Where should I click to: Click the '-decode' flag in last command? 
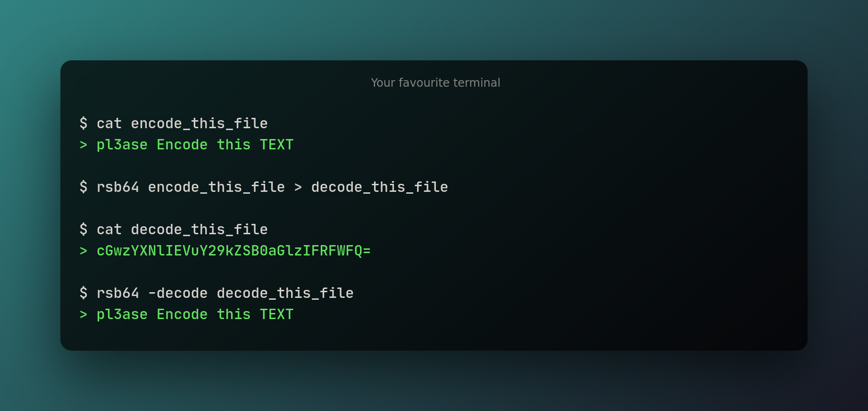click(x=178, y=293)
